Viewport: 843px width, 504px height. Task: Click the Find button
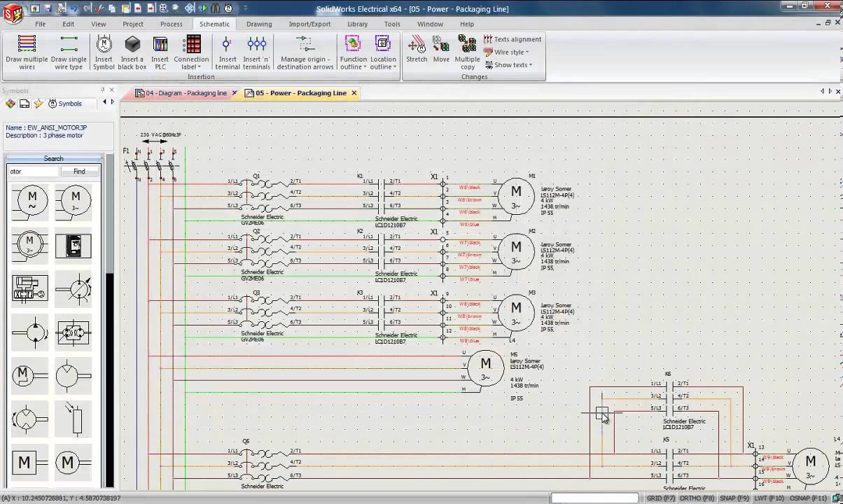[x=80, y=171]
